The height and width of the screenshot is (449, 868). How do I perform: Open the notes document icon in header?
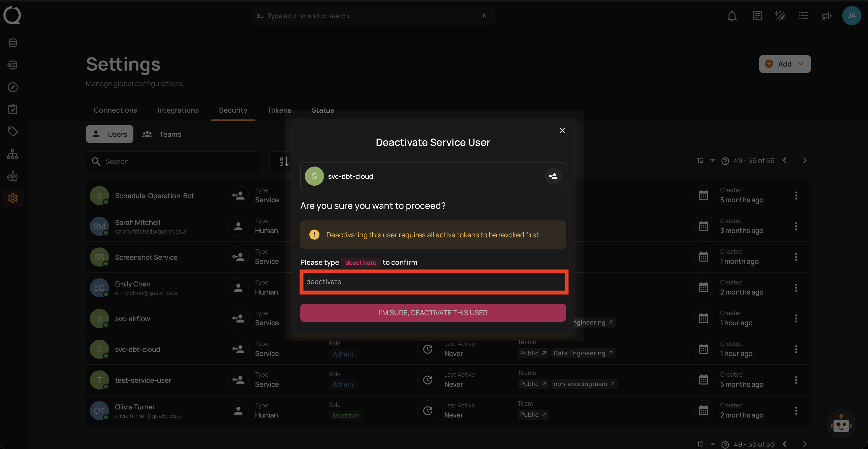click(757, 16)
